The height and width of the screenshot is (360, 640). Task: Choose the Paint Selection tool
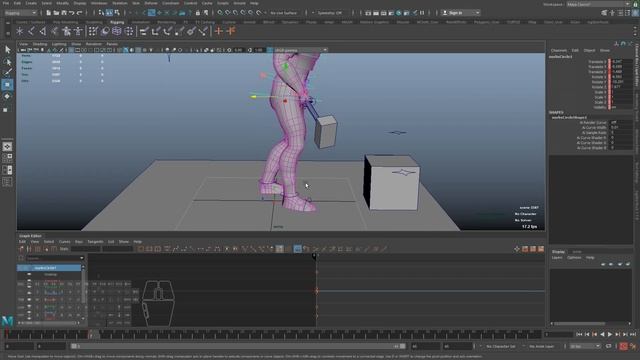point(7,73)
